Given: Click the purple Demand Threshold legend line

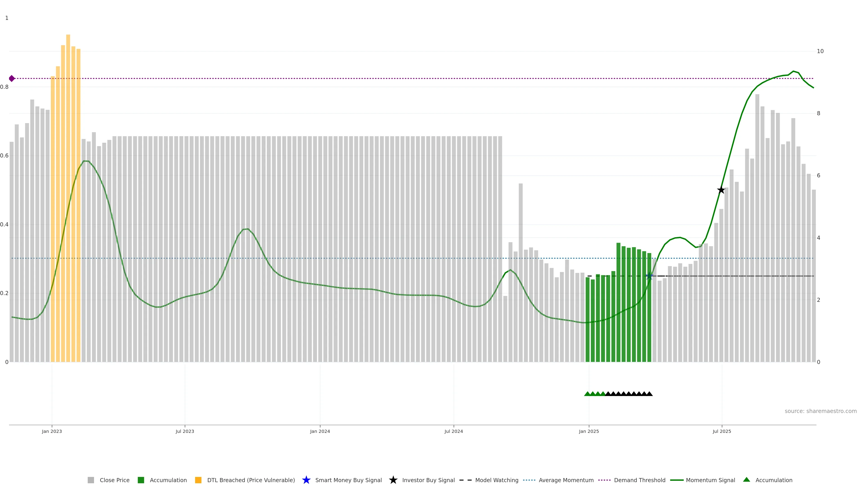Looking at the screenshot, I should [x=604, y=480].
